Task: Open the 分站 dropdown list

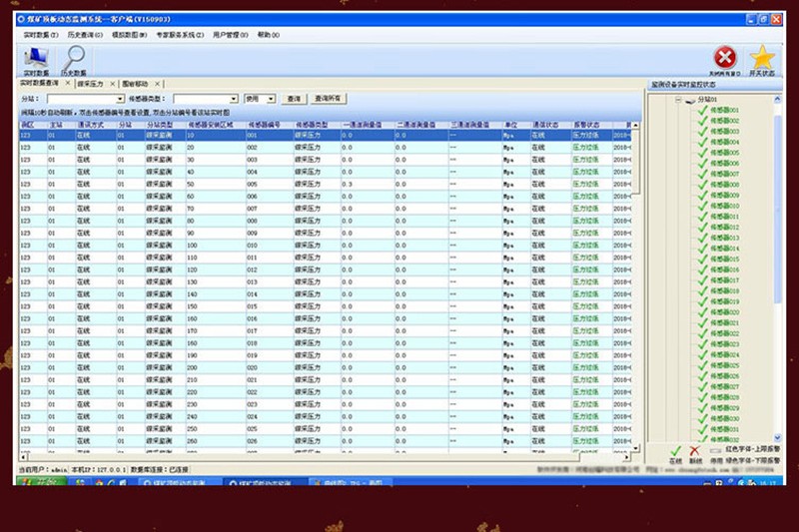Action: click(120, 99)
